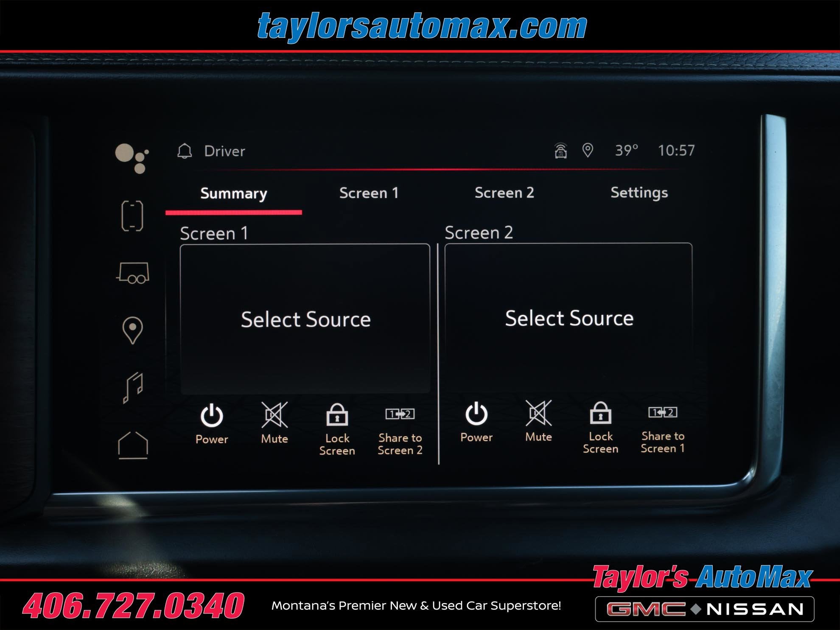Select Source for Screen 2 panel

569,318
